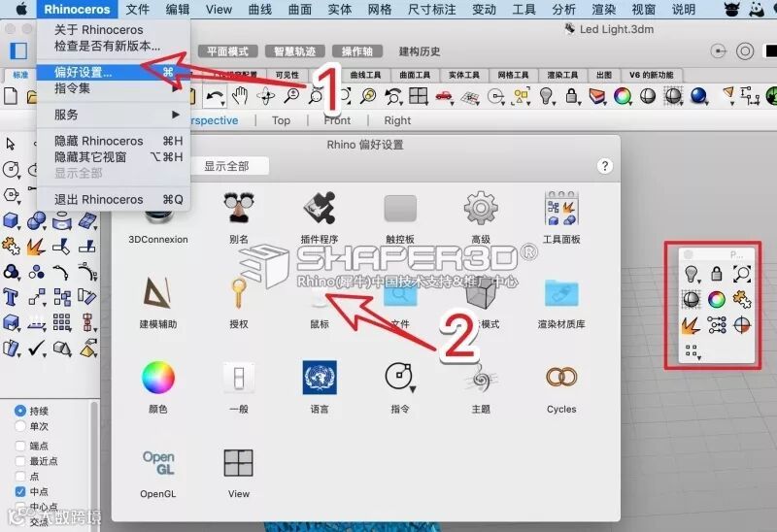
Task: Click the light bulb icon in floating palette
Action: pos(691,274)
